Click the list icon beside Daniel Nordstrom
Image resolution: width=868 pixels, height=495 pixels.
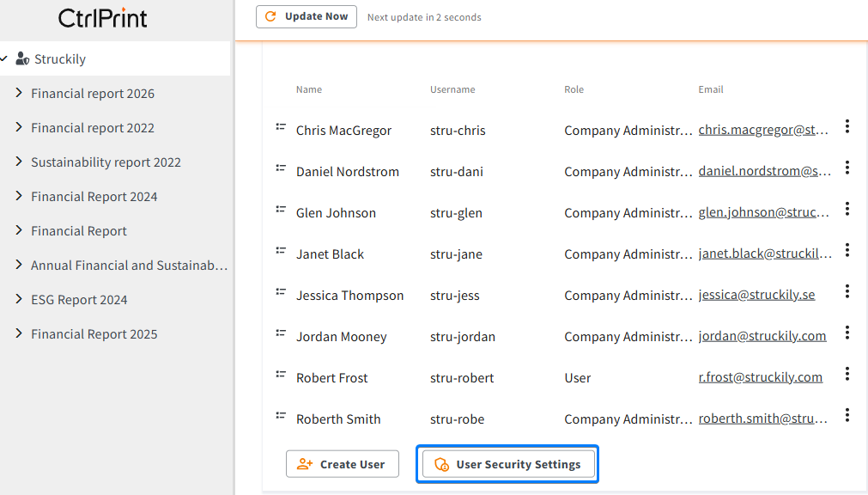click(x=281, y=168)
